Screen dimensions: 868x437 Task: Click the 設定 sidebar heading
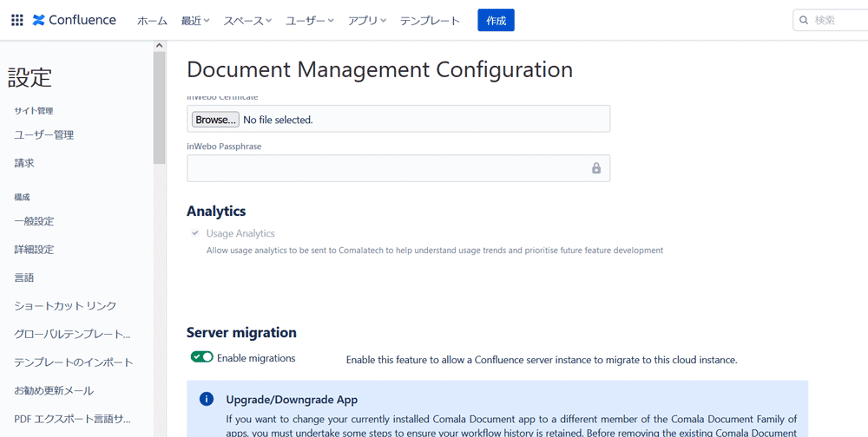pos(30,77)
